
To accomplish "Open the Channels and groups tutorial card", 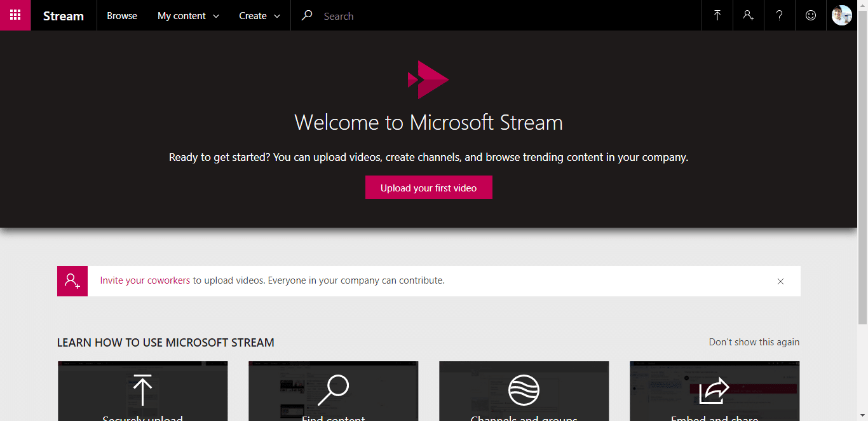I will click(x=524, y=391).
